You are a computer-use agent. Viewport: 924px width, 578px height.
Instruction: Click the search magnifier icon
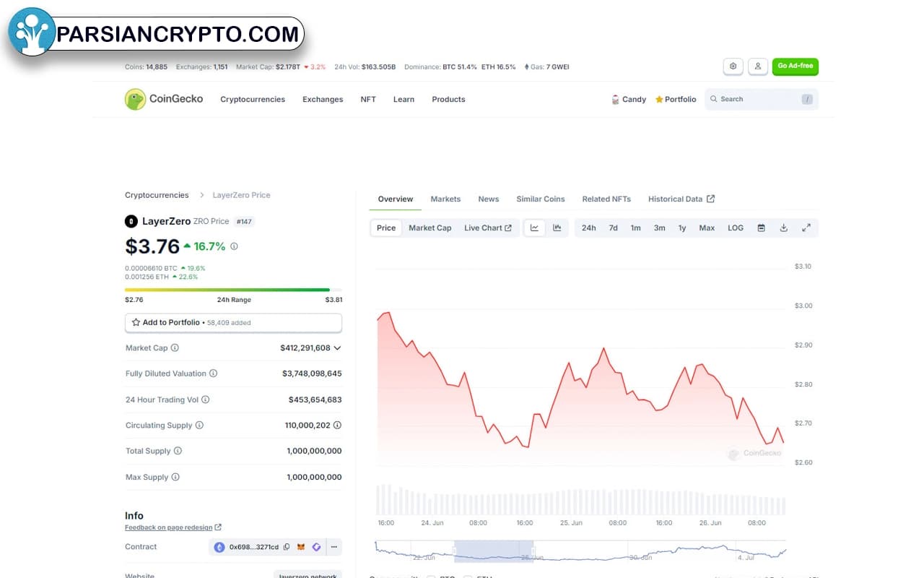[713, 99]
